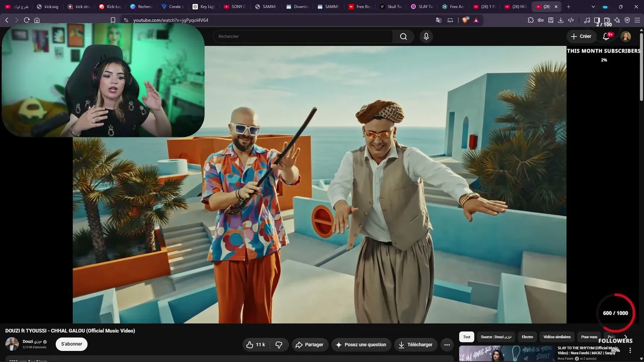Open the extensions puzzle icon
The image size is (644, 362).
531,20
